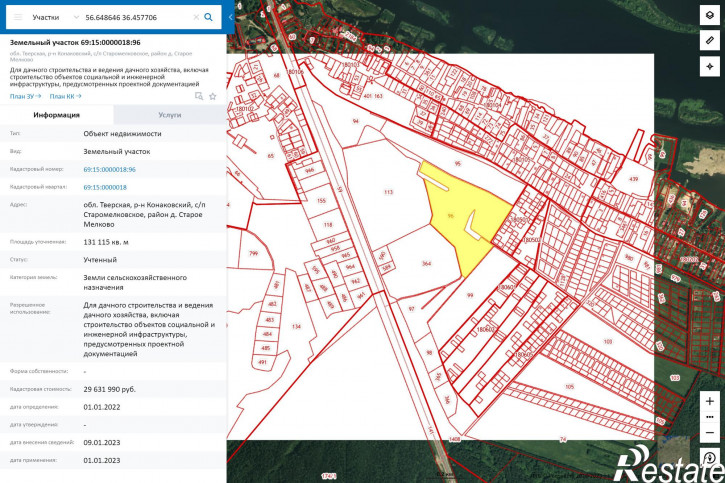This screenshot has height=483, width=725.
Task: Open the План ЗУ link
Action: pos(25,96)
